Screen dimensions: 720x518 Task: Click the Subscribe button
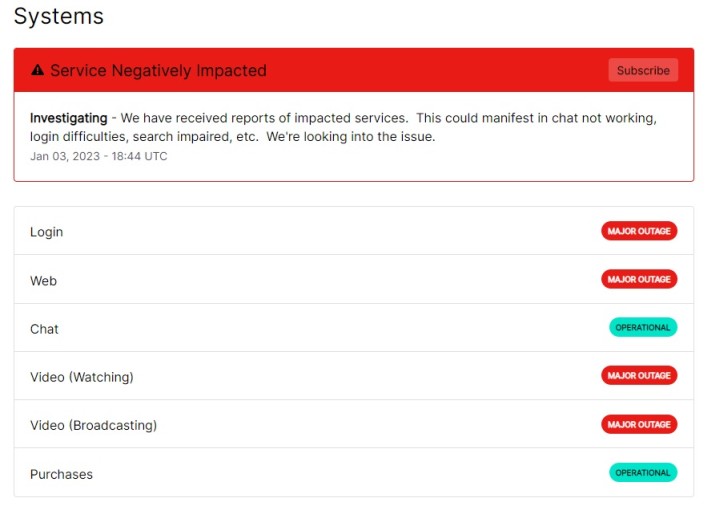tap(643, 70)
